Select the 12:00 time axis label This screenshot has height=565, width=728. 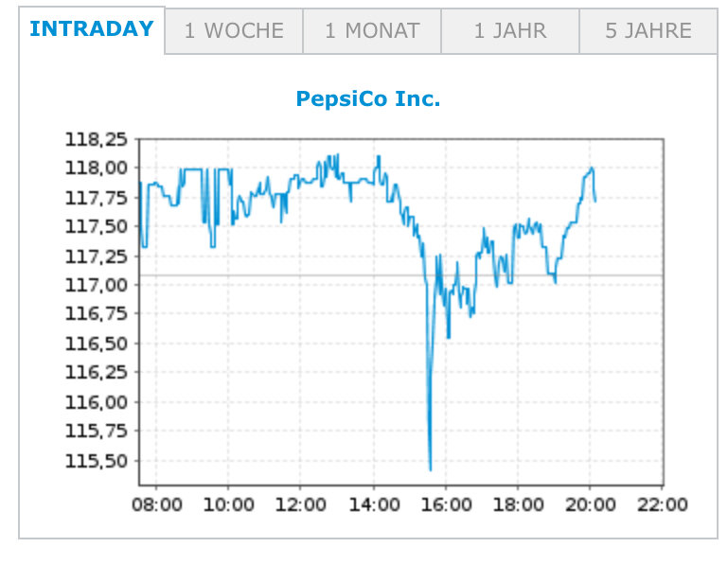(x=301, y=504)
